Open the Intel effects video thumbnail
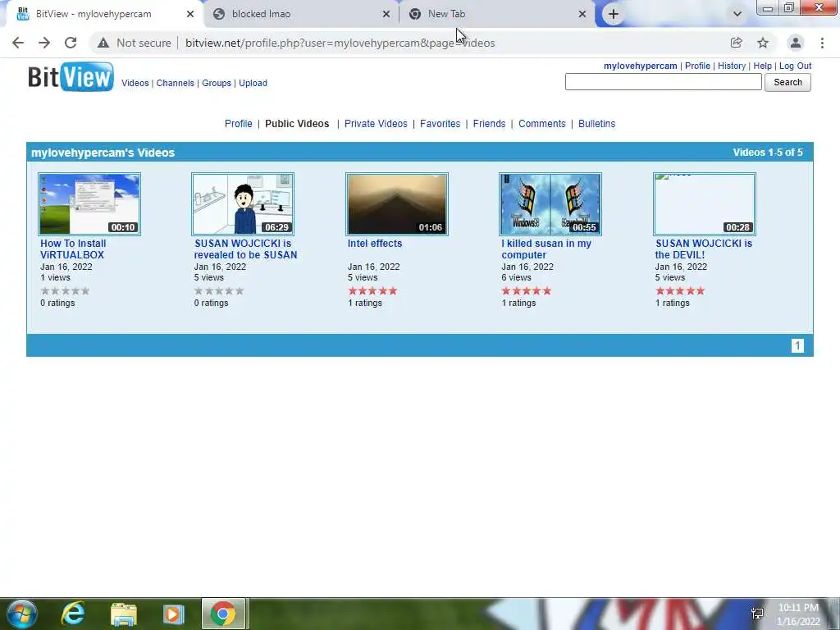 coord(397,204)
